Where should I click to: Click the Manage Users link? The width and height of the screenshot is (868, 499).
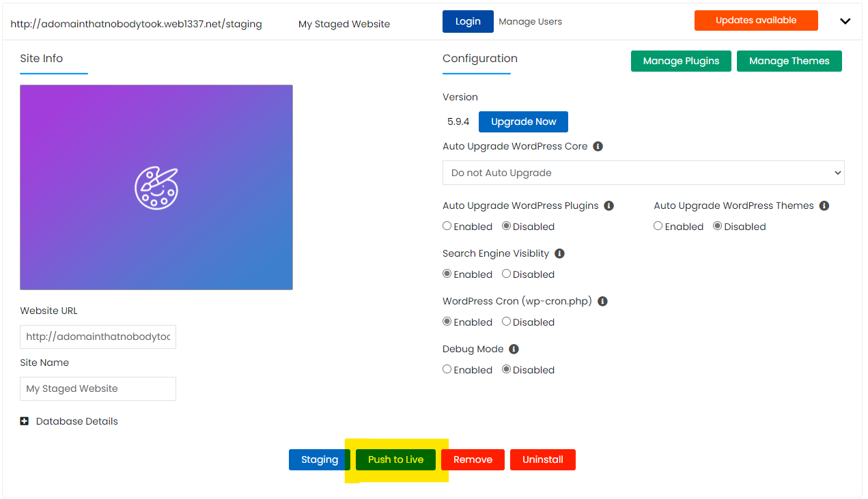[530, 22]
